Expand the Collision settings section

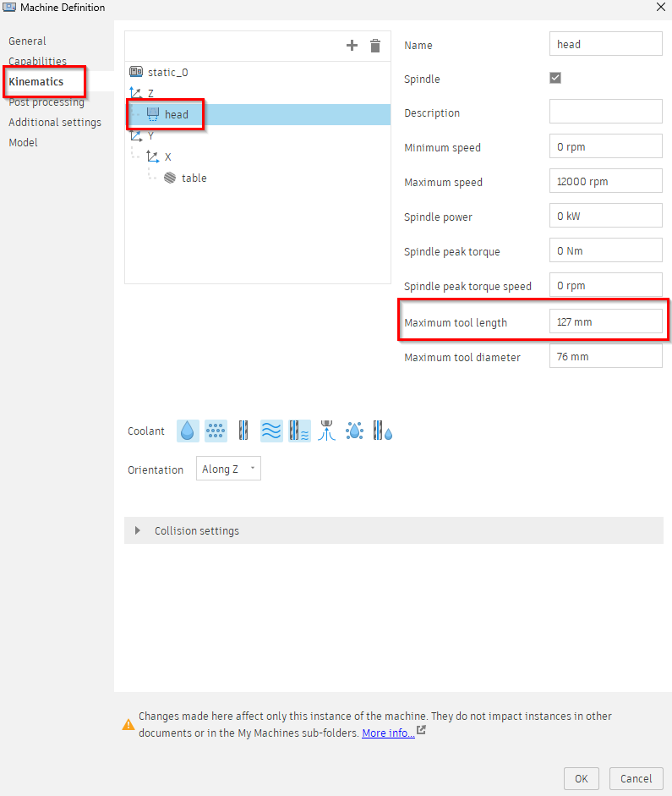pyautogui.click(x=394, y=530)
